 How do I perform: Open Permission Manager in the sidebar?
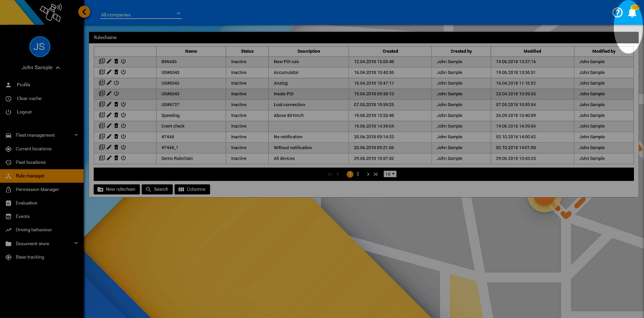(37, 189)
